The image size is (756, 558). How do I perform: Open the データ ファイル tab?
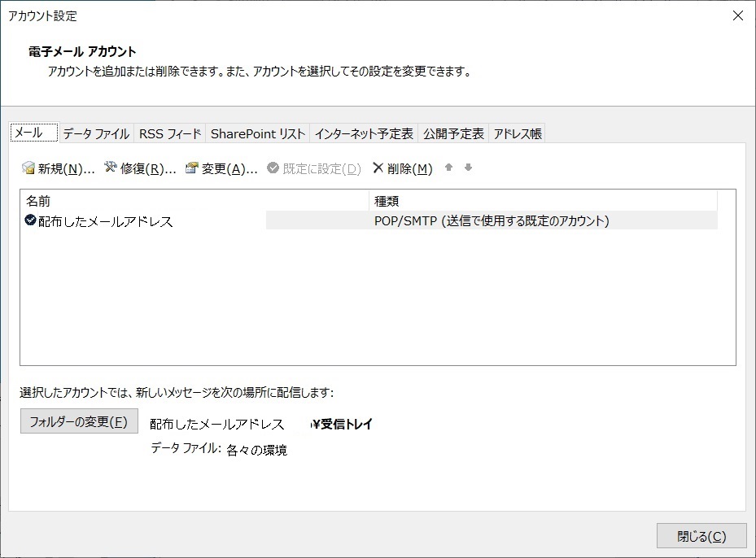(x=95, y=134)
